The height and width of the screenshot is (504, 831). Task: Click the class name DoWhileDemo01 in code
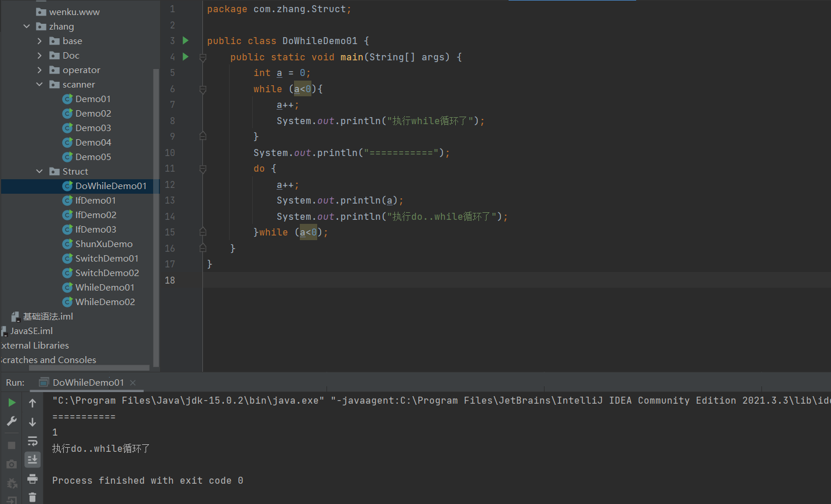click(320, 41)
